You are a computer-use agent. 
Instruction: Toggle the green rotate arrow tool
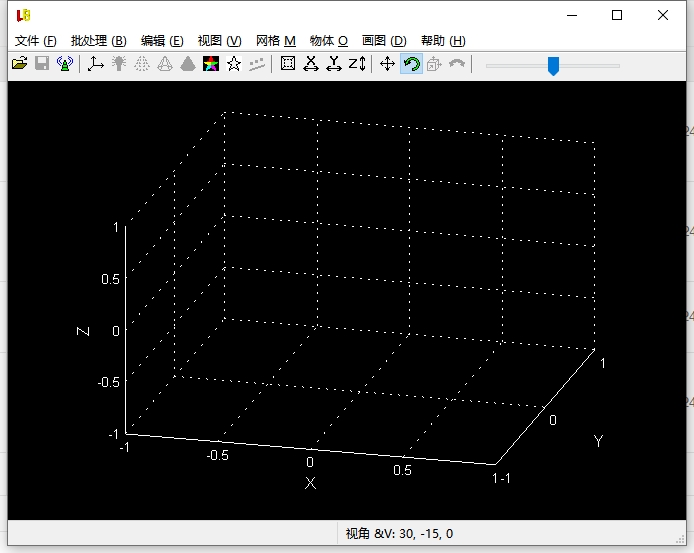point(411,64)
